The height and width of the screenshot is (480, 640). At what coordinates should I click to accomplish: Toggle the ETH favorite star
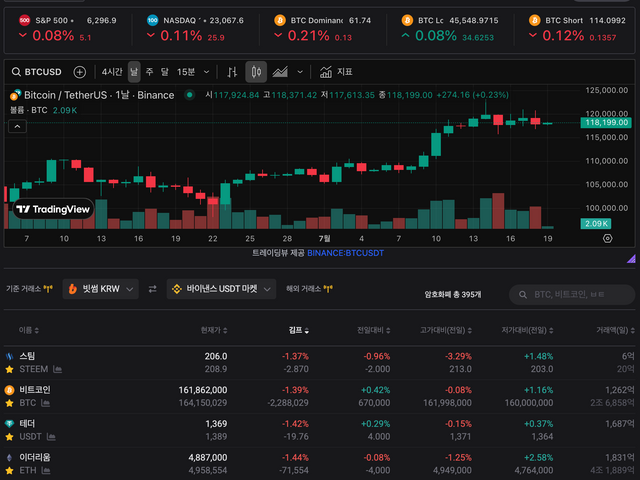pos(9,471)
